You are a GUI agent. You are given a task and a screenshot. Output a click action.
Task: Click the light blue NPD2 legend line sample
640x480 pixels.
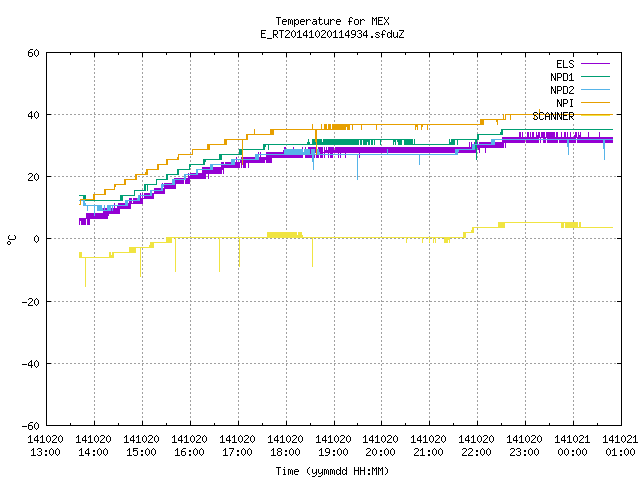point(595,90)
